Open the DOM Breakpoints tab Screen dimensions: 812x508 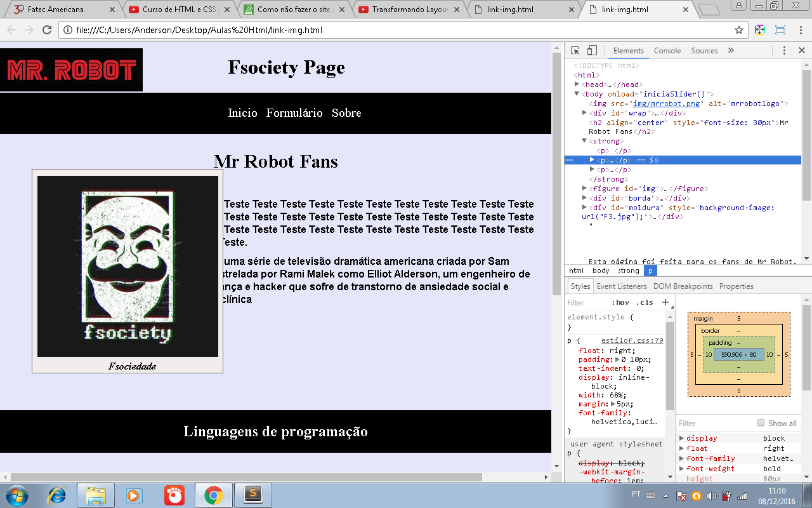683,286
